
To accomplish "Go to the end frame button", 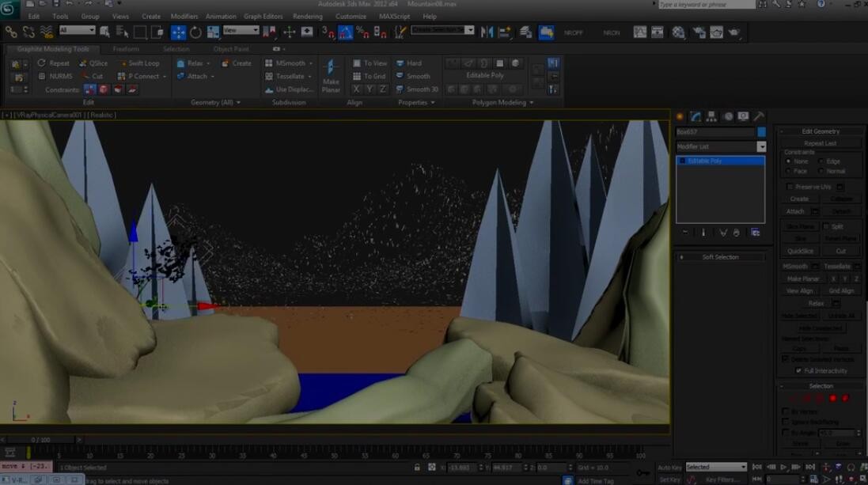I will [x=810, y=468].
